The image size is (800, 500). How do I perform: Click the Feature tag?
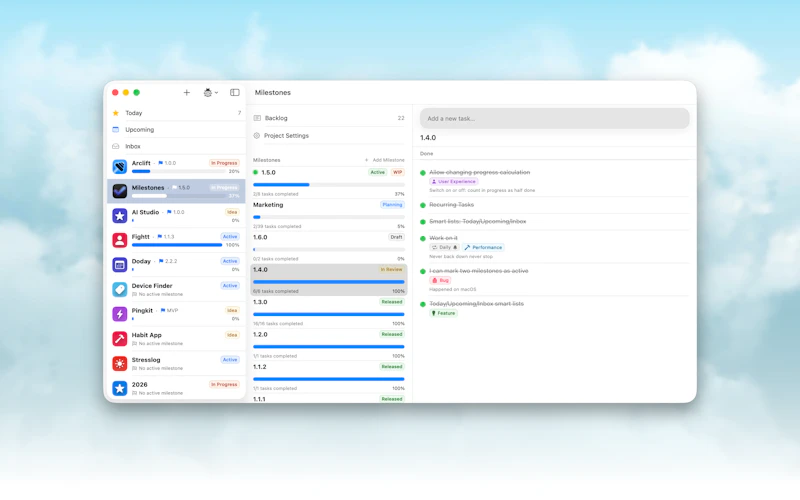[x=443, y=313]
